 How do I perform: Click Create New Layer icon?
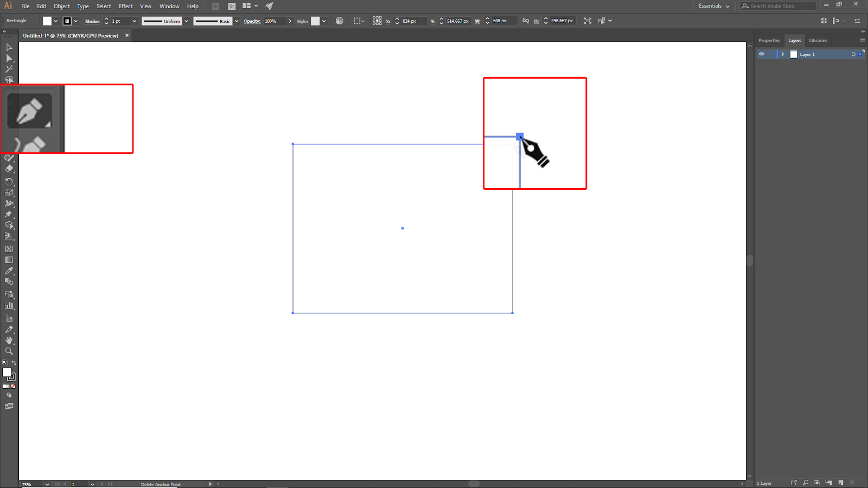pyautogui.click(x=841, y=483)
